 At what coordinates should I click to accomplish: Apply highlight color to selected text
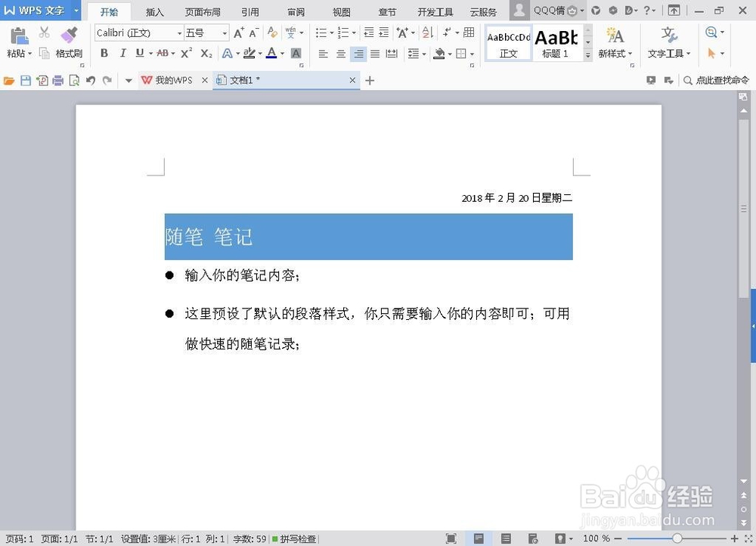[x=249, y=54]
